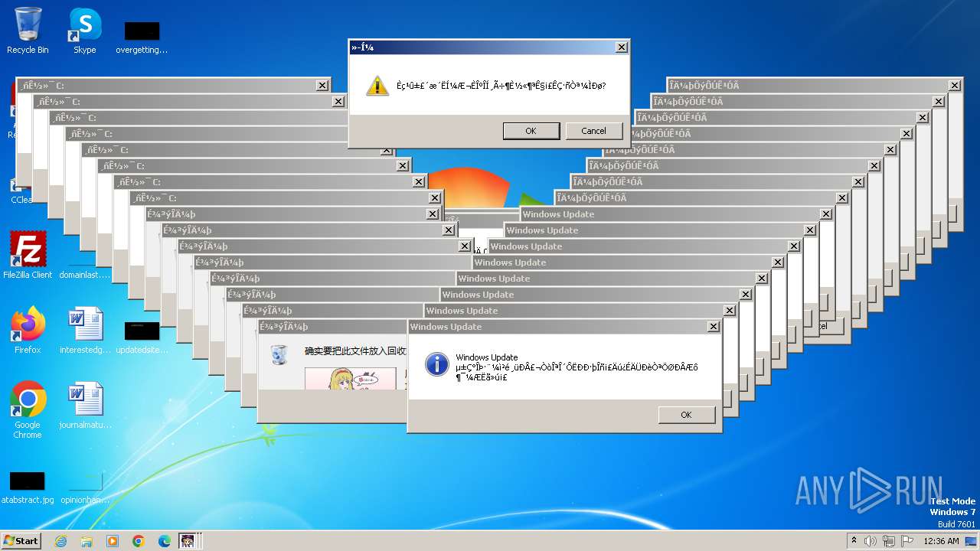Open the Action Center flag icon
980x551 pixels.
tap(907, 541)
